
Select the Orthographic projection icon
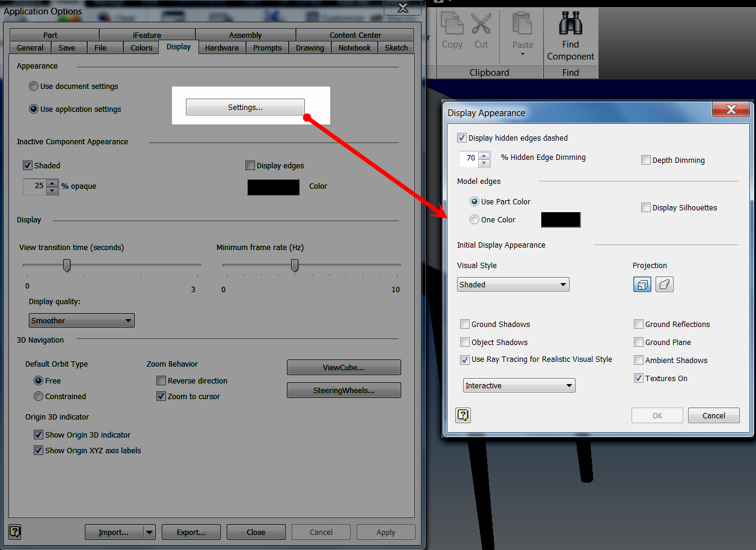tap(642, 284)
